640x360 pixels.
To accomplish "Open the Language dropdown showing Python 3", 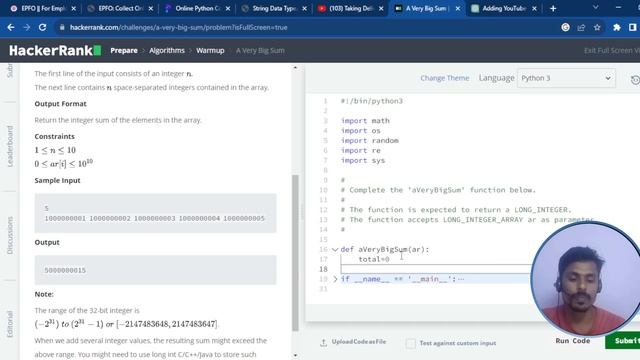I will pyautogui.click(x=566, y=78).
